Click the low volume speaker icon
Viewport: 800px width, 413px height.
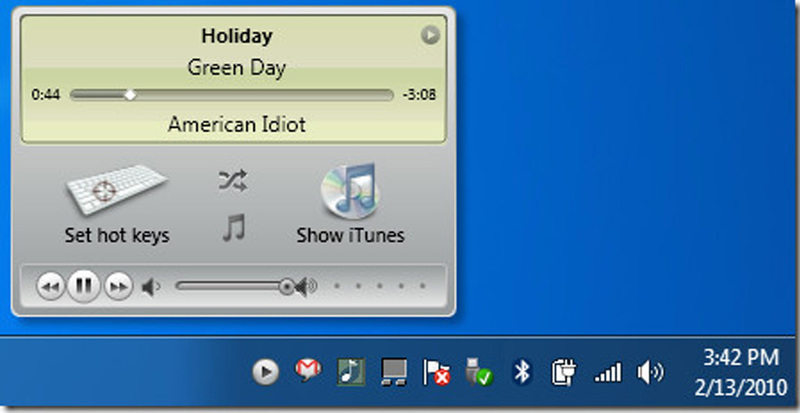(151, 287)
